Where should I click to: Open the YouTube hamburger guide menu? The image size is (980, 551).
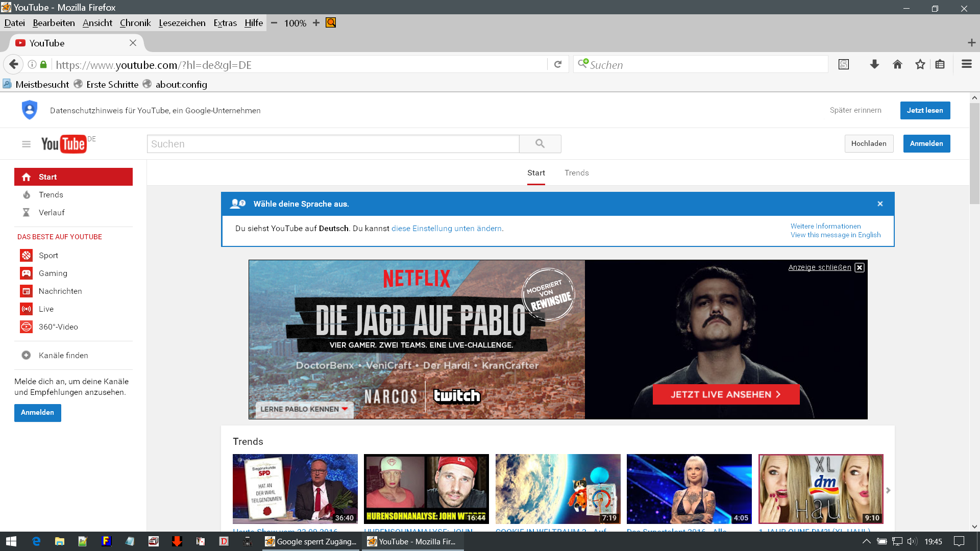coord(26,144)
